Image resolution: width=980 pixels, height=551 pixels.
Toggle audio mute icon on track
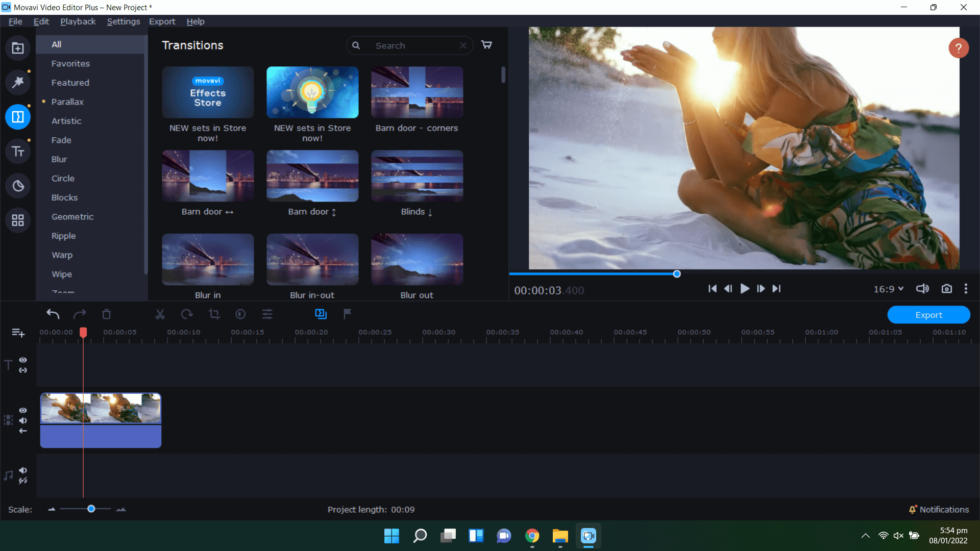(x=23, y=420)
